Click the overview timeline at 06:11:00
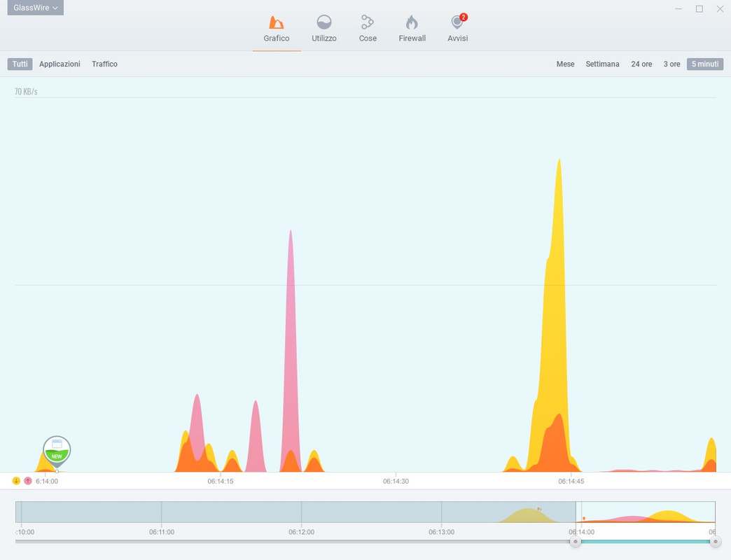Viewport: 731px width, 560px height. pos(161,512)
